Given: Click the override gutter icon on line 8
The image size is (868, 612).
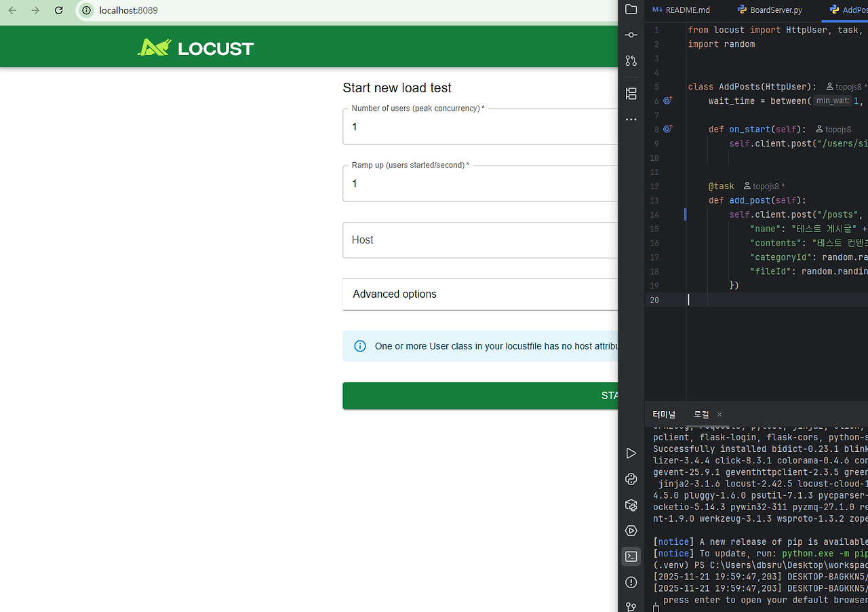Looking at the screenshot, I should tap(667, 129).
